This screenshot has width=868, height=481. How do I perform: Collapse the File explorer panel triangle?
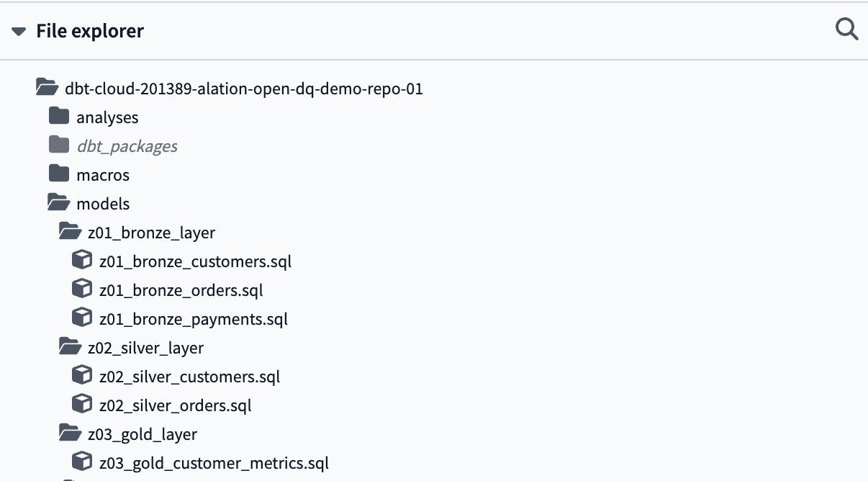click(x=19, y=32)
